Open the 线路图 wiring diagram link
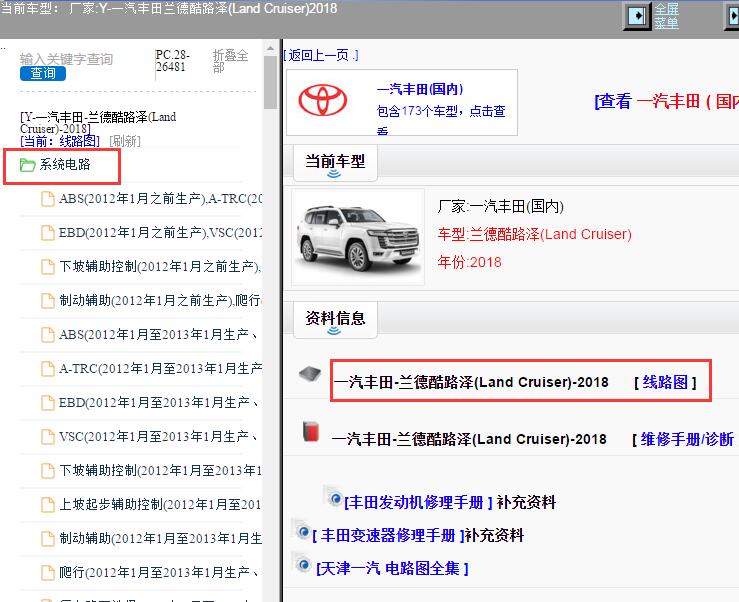Image resolution: width=739 pixels, height=602 pixels. (x=665, y=382)
